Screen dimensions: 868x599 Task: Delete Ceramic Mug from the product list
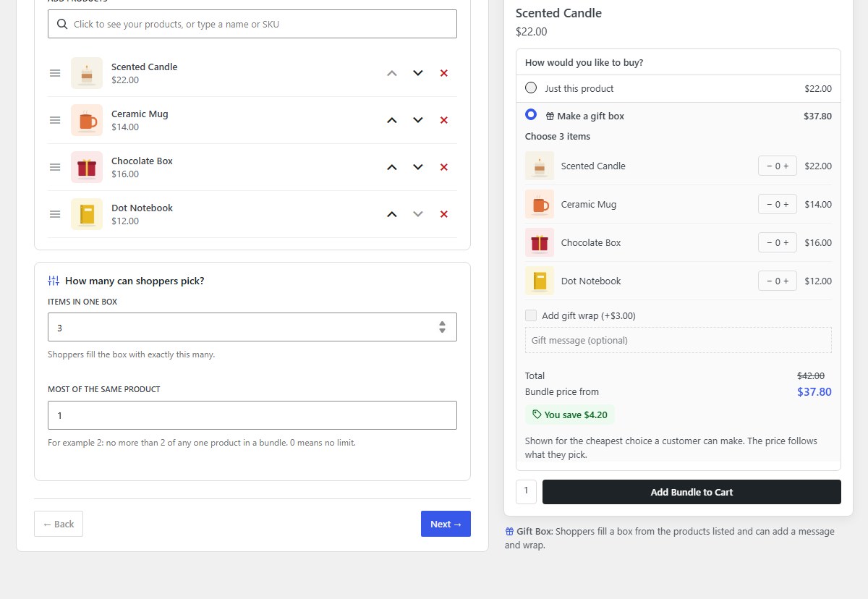click(444, 120)
